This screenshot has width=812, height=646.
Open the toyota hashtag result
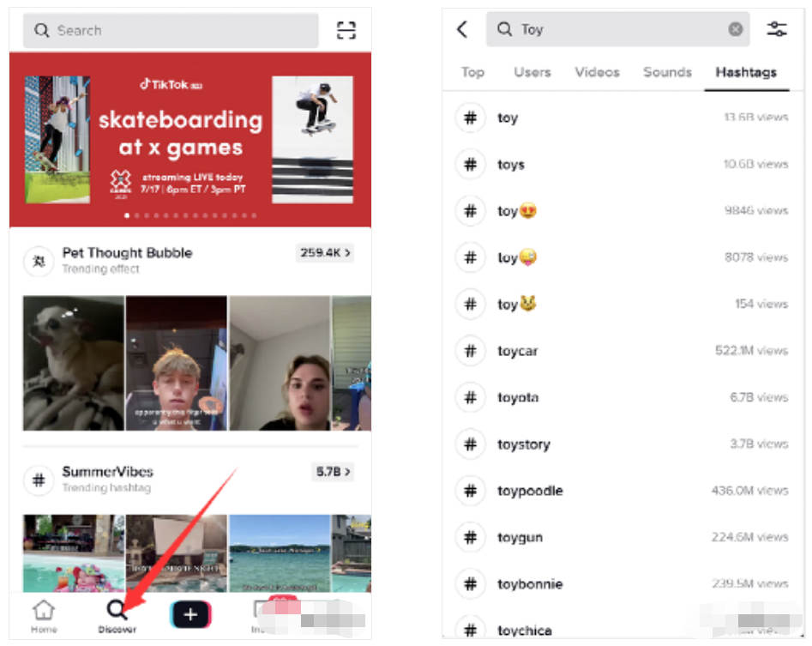[x=623, y=397]
